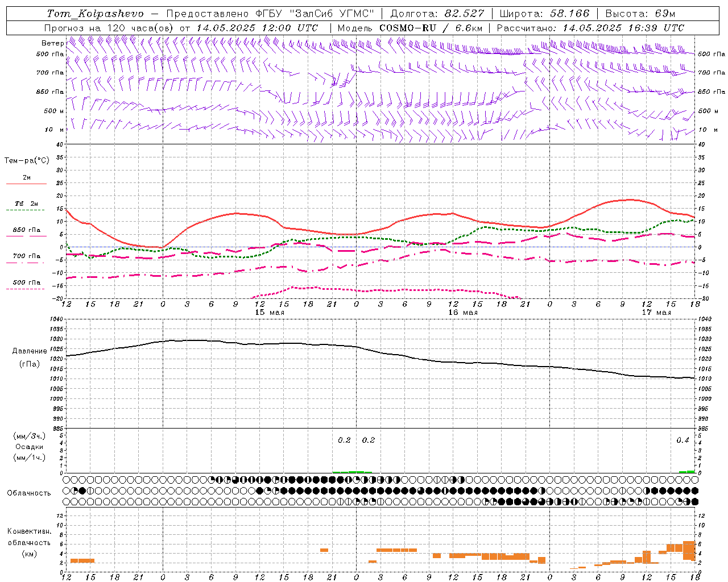Screen dimensions: 728x582
Task: Click the 17 мая date label
Action: coord(656,313)
